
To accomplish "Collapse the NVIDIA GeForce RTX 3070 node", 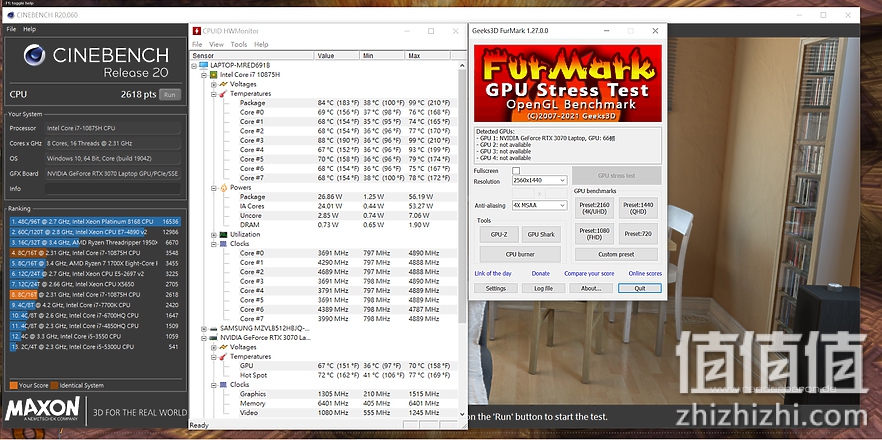I will 204,338.
